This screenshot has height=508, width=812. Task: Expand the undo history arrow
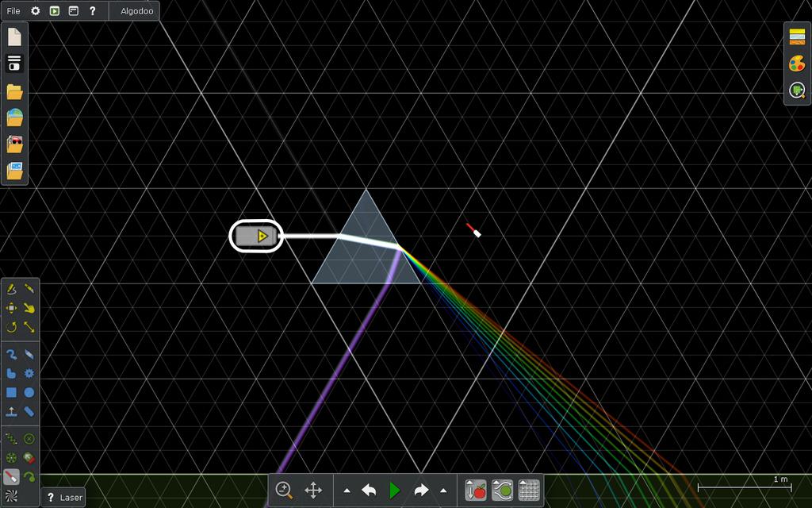(x=347, y=491)
